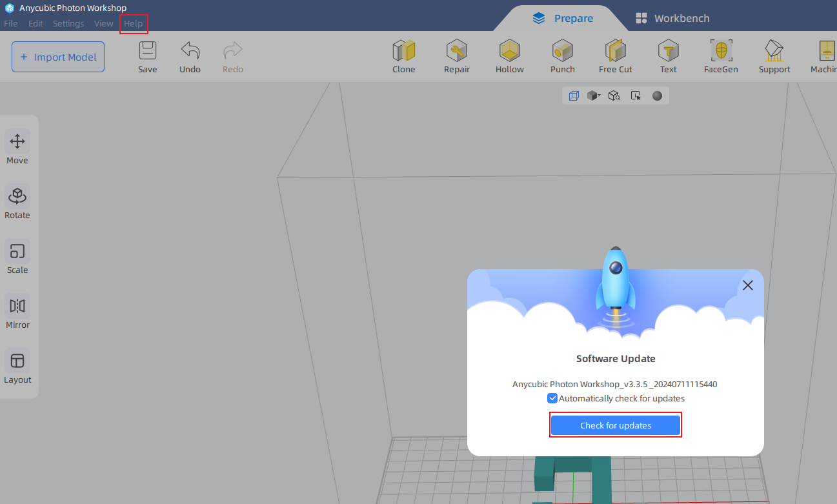
Task: Undo the last action
Action: (190, 57)
